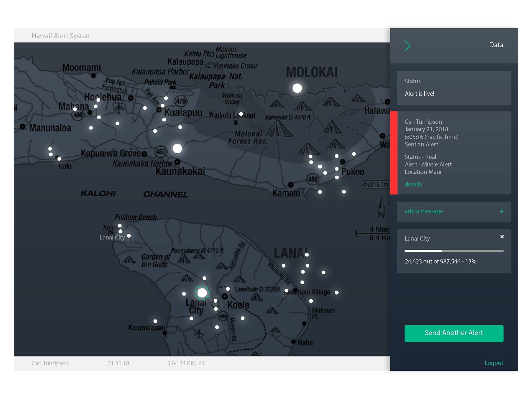
Task: Click the 01.31.18 date in footer
Action: (x=118, y=363)
